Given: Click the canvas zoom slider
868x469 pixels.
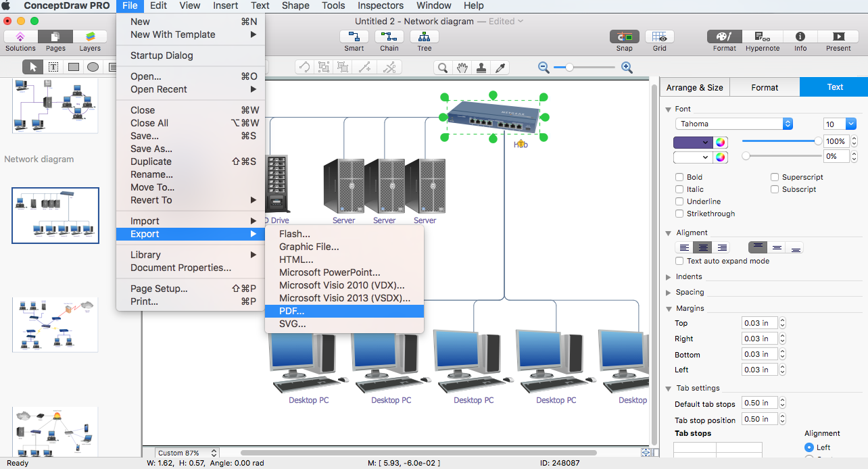Looking at the screenshot, I should coord(585,67).
